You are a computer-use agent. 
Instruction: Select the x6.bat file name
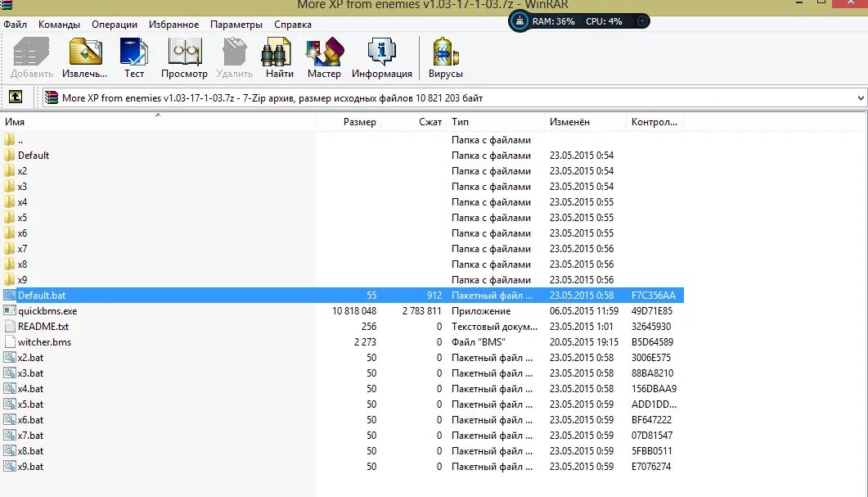click(30, 419)
